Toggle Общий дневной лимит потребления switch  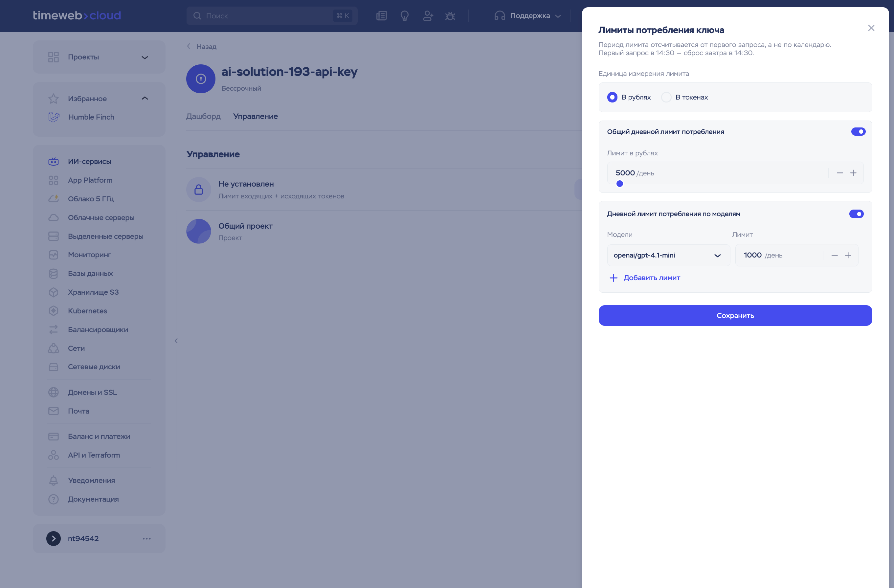tap(858, 131)
